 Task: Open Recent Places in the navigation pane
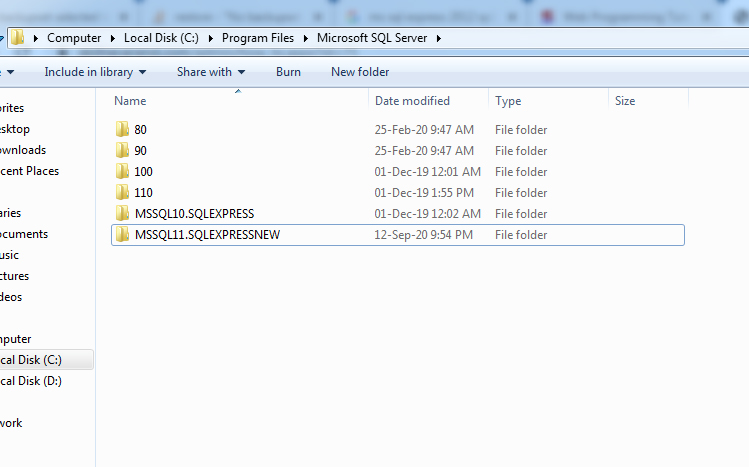30,171
